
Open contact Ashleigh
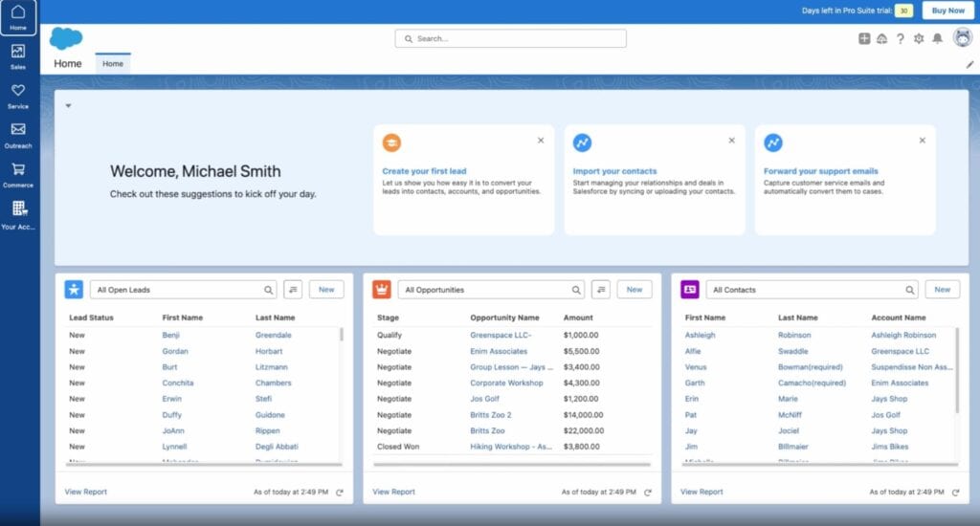(x=700, y=336)
